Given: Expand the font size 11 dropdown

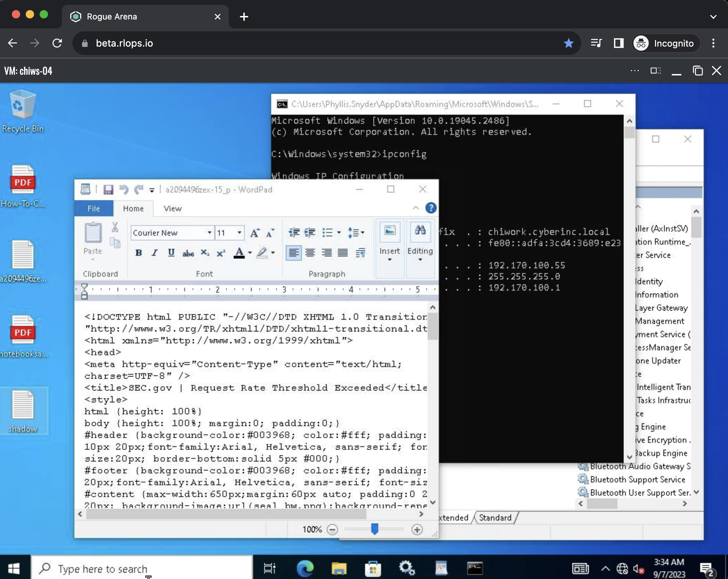Looking at the screenshot, I should (x=240, y=233).
